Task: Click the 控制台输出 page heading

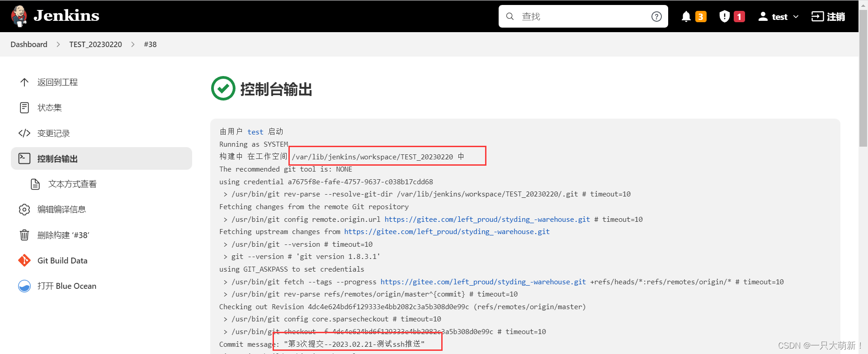Action: pyautogui.click(x=276, y=89)
